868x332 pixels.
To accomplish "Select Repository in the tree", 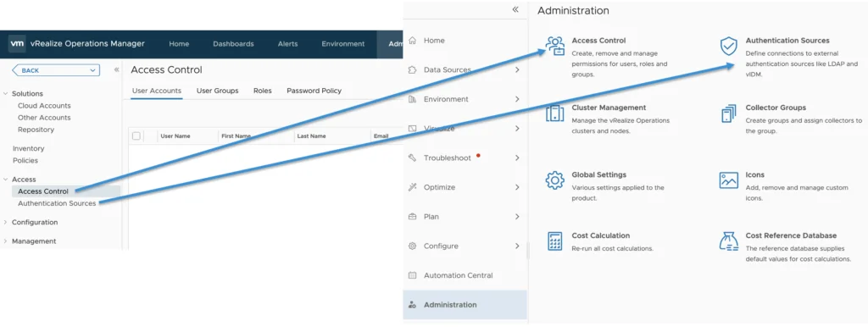I will (x=36, y=130).
